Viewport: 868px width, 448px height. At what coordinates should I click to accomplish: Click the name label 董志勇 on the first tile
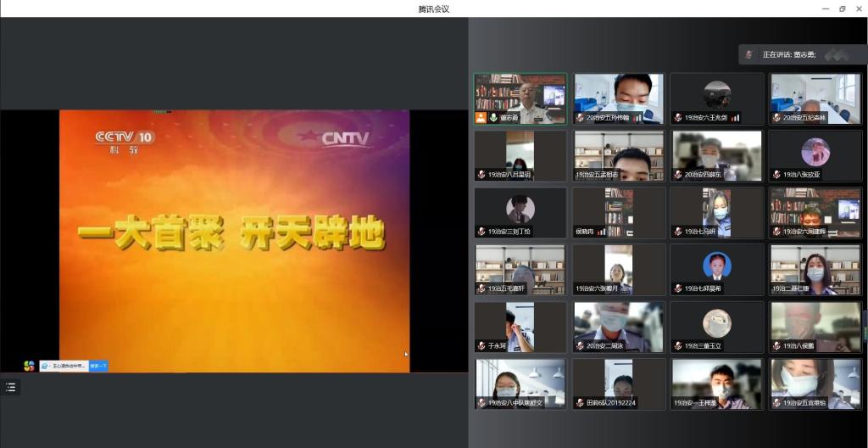click(509, 118)
